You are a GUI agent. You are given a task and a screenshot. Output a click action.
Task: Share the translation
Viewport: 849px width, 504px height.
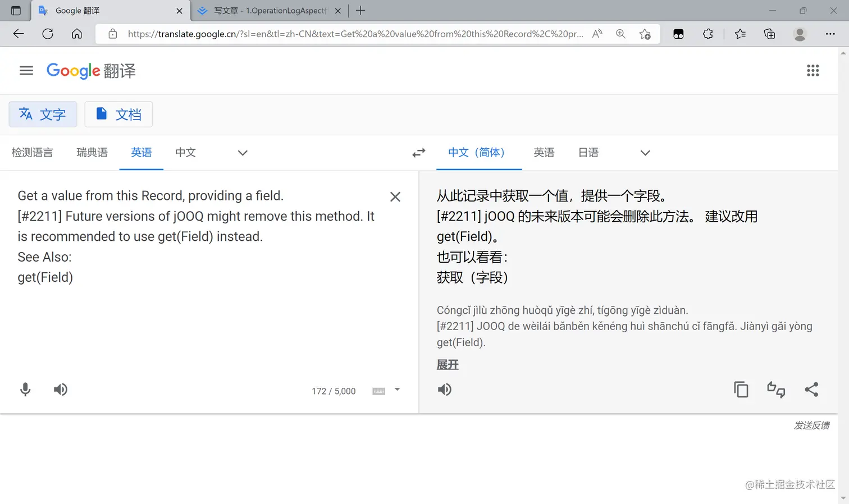tap(811, 390)
